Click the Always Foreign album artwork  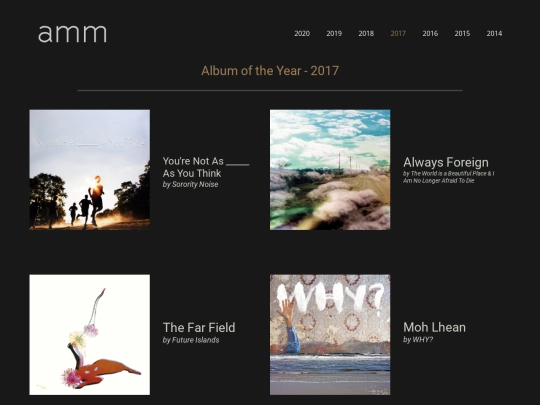pyautogui.click(x=330, y=170)
